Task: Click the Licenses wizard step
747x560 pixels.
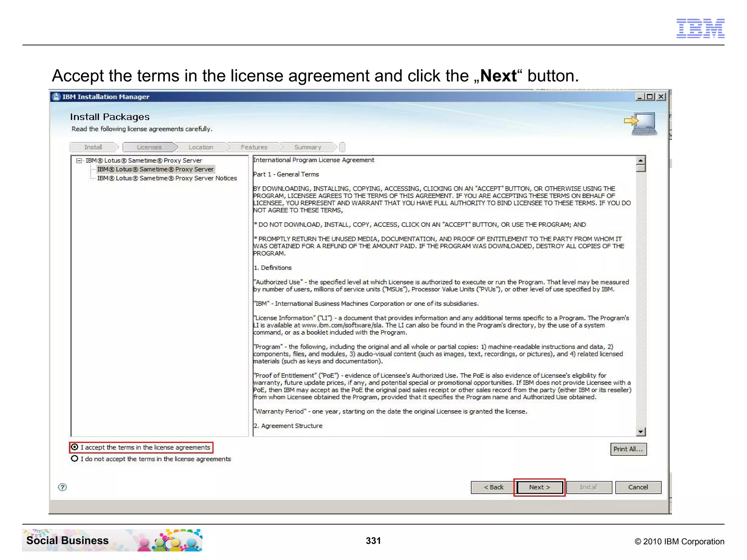Action: coord(149,147)
